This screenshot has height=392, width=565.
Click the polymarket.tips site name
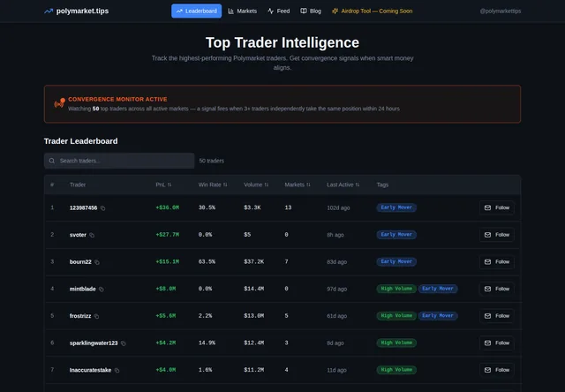point(82,11)
